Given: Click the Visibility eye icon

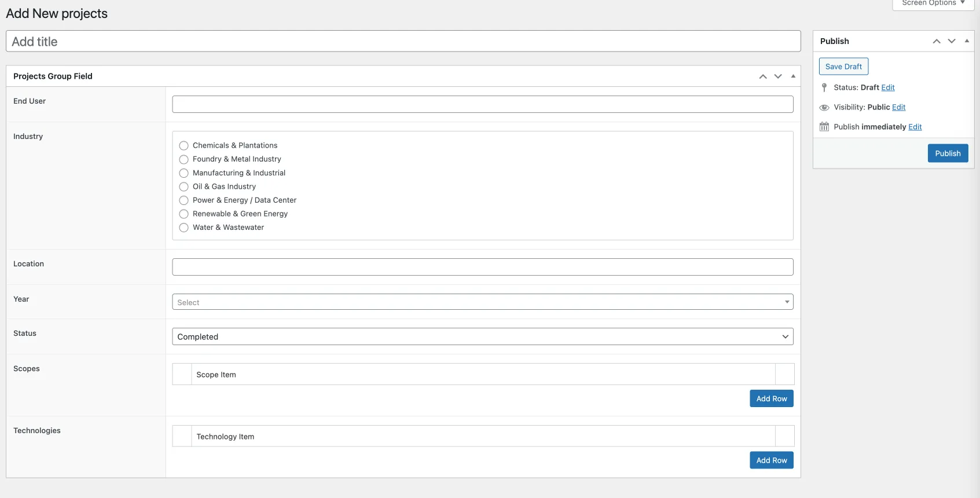Looking at the screenshot, I should [824, 107].
